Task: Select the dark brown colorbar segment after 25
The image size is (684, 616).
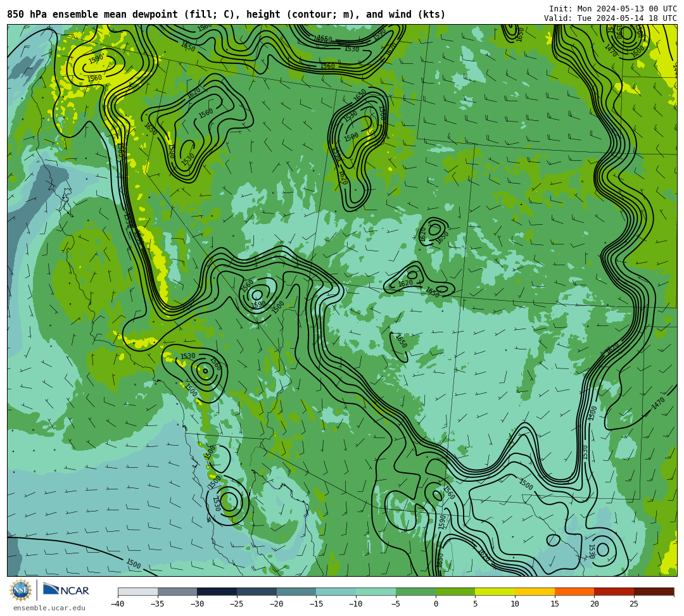Action: [654, 591]
